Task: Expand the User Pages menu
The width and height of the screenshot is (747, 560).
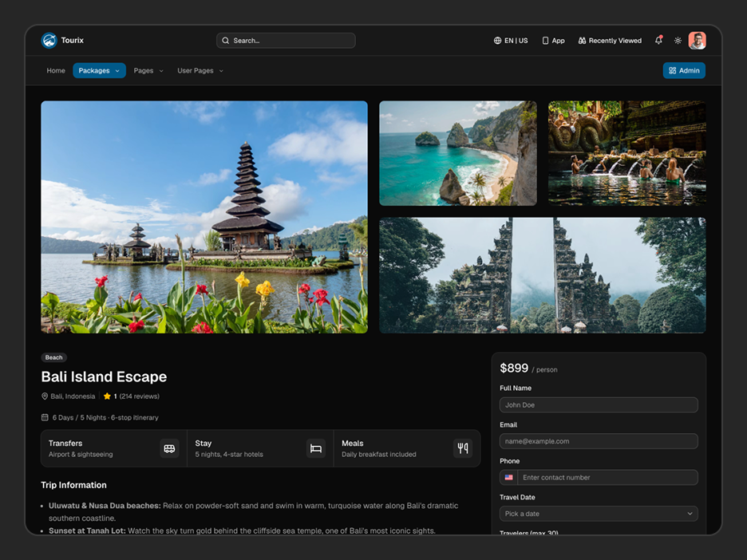Action: tap(200, 70)
